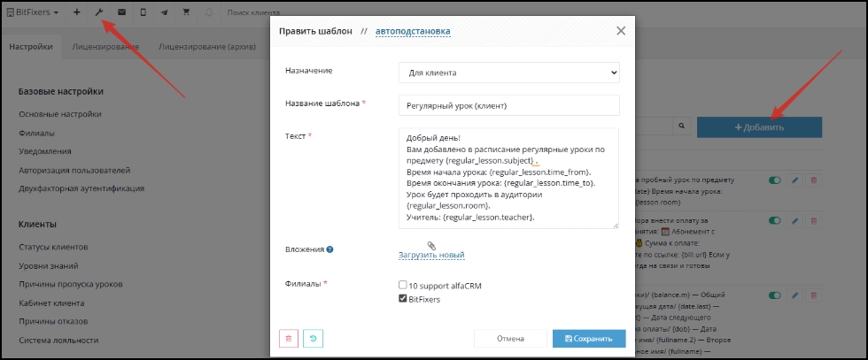Viewport: 868px width, 360px height.
Task: Toggle the switch for оплата reminder template
Action: point(774,220)
